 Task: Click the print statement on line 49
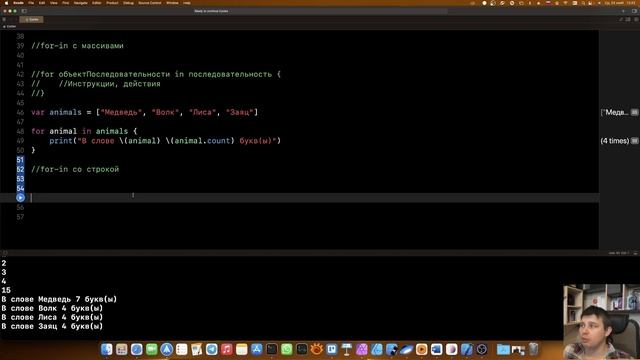click(165, 141)
